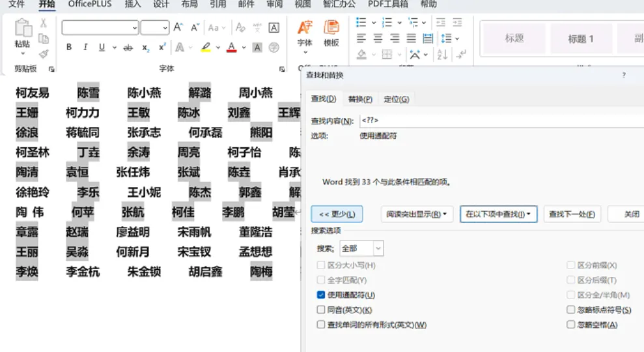Screen dimensions: 644x352
Task: Apply strikethrough formatting
Action: 128,48
